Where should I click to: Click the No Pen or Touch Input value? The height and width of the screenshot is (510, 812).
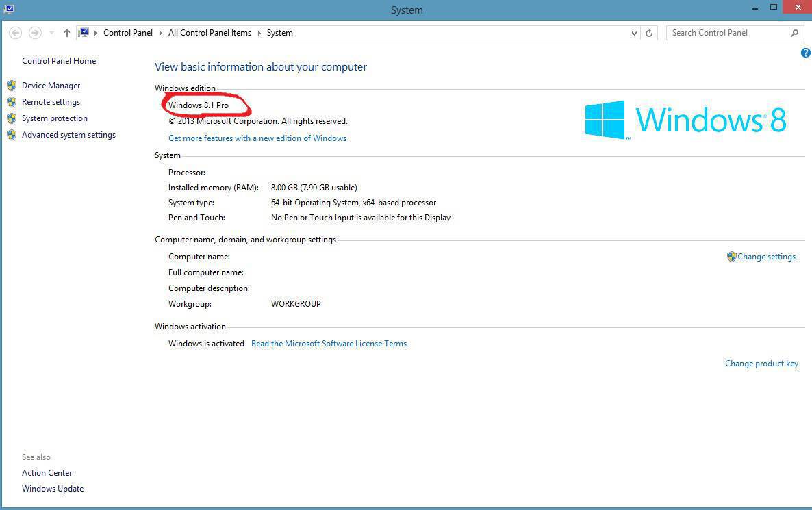361,218
